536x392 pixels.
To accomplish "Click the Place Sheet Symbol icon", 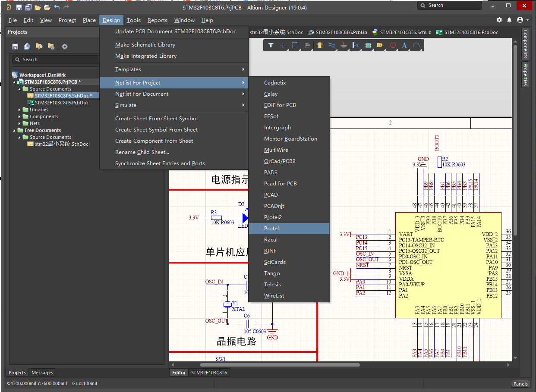I will (x=368, y=45).
